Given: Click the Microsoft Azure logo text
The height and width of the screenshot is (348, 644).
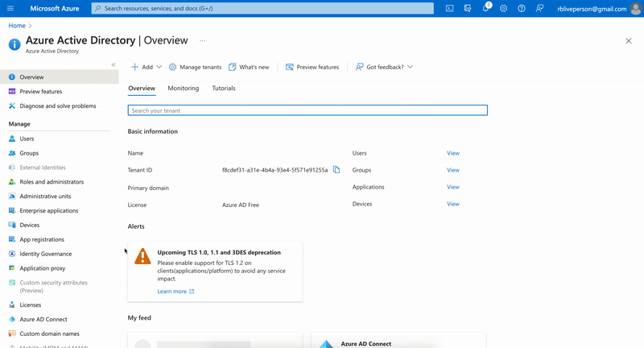Looking at the screenshot, I should click(55, 8).
